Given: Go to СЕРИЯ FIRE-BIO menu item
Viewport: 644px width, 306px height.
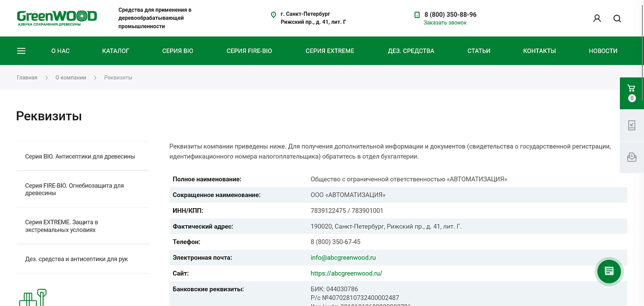Looking at the screenshot, I should pyautogui.click(x=249, y=51).
